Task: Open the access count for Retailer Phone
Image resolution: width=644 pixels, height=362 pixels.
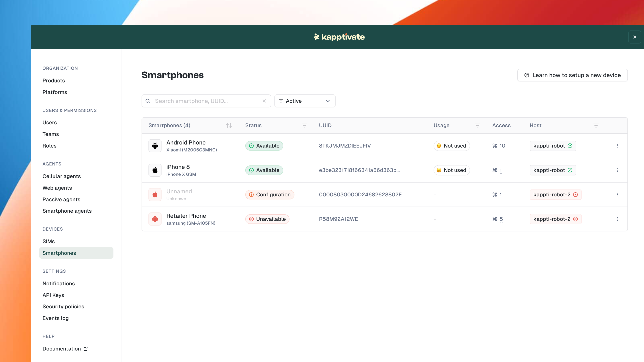Action: point(501,219)
